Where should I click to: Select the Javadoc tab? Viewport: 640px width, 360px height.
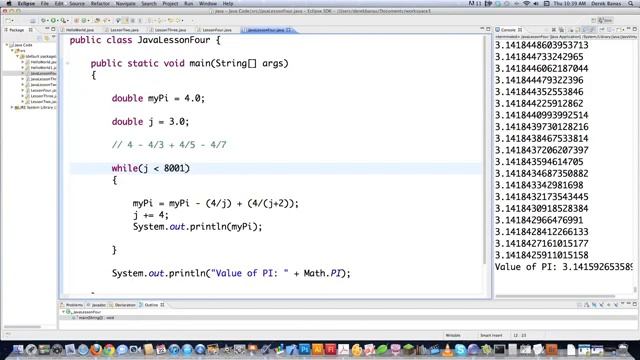[96, 305]
